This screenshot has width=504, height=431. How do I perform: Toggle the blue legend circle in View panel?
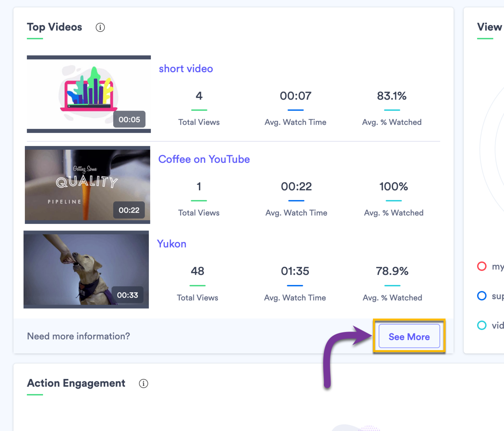tap(482, 296)
